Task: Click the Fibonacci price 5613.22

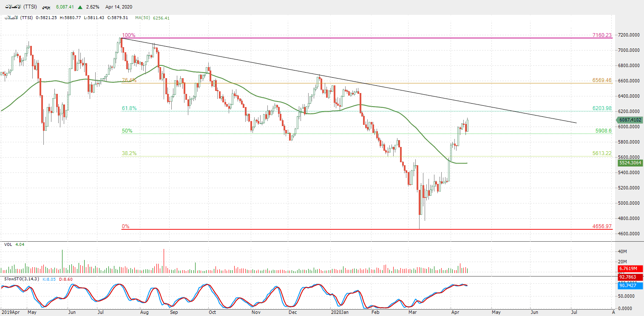Action: tap(602, 153)
